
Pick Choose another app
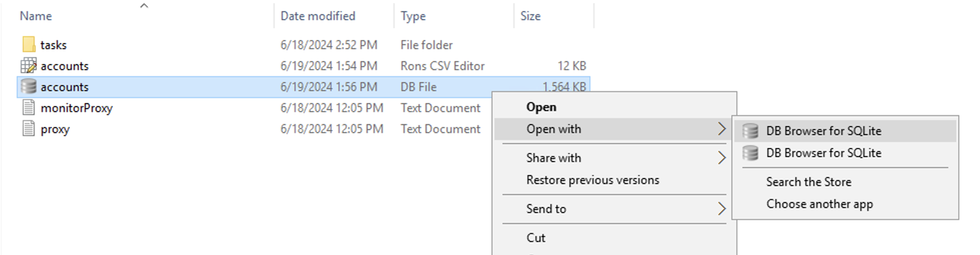coord(819,204)
